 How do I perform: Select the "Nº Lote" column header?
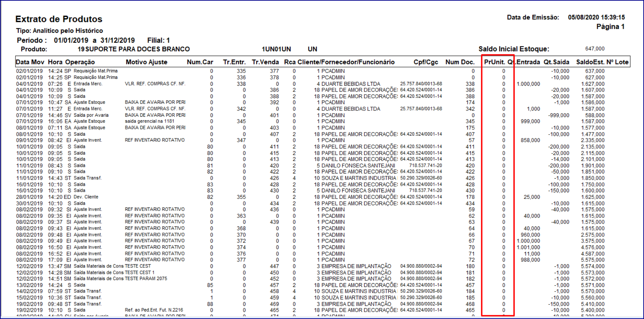pos(617,62)
